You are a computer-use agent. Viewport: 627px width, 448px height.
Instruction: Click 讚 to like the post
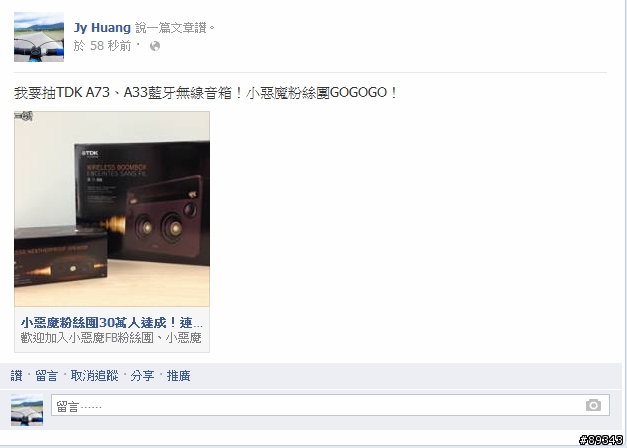pyautogui.click(x=16, y=376)
